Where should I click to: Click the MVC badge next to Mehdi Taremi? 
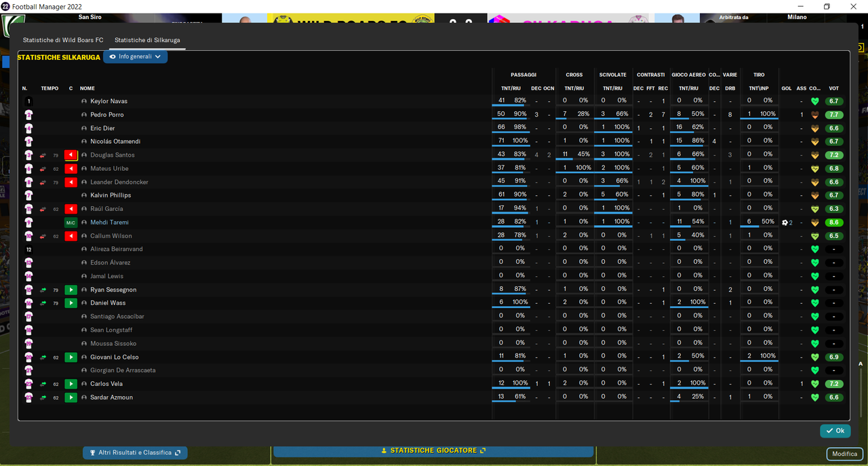71,222
